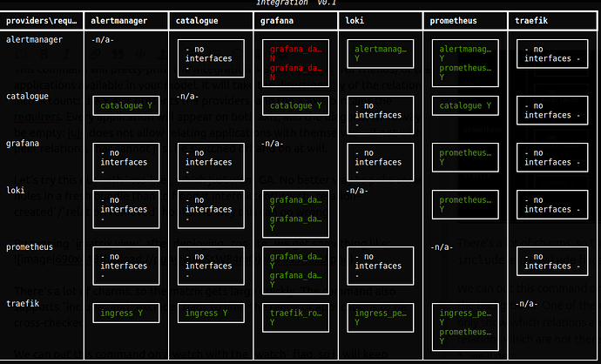
Task: Select the 'loki' column header
Action: [381, 21]
